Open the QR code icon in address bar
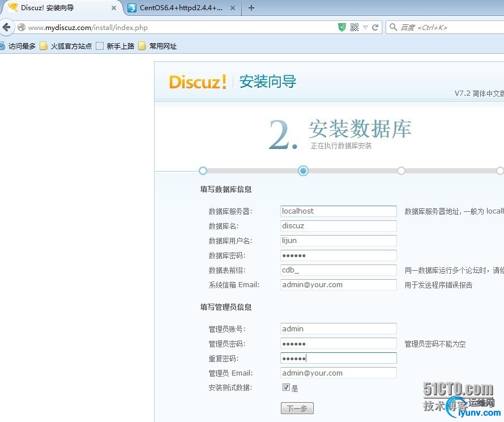Image resolution: width=504 pixels, height=422 pixels. [354, 27]
